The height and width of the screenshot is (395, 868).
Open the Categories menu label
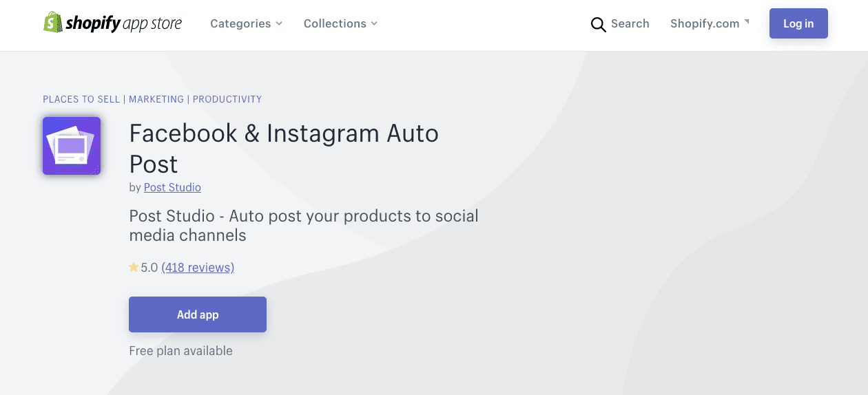pos(240,23)
